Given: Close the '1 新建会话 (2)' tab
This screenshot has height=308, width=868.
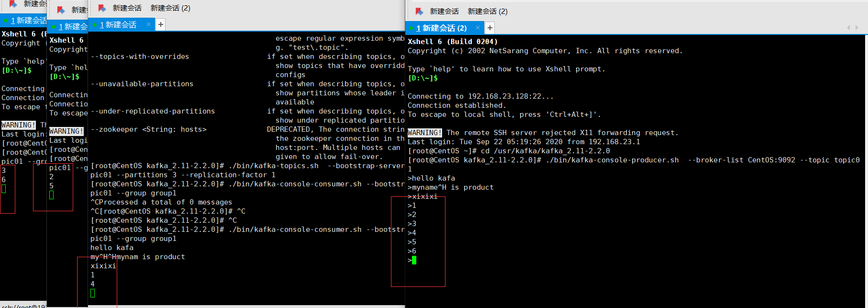Looking at the screenshot, I should (478, 28).
